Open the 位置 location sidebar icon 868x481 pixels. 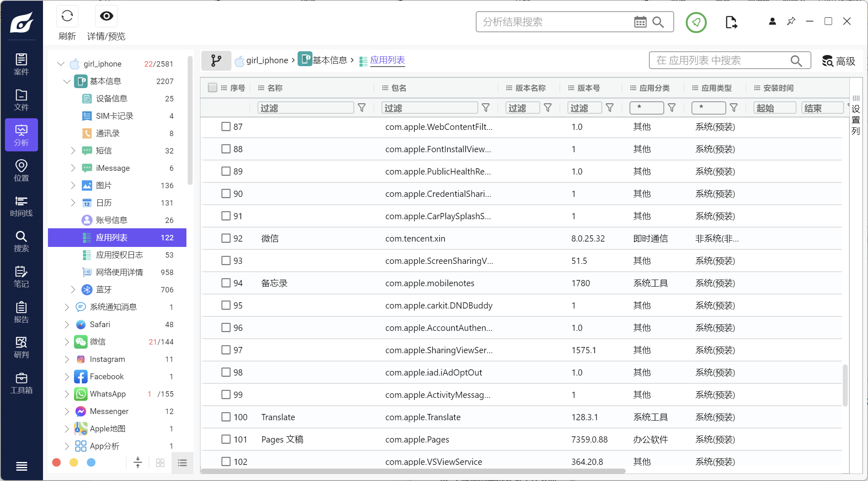21,171
